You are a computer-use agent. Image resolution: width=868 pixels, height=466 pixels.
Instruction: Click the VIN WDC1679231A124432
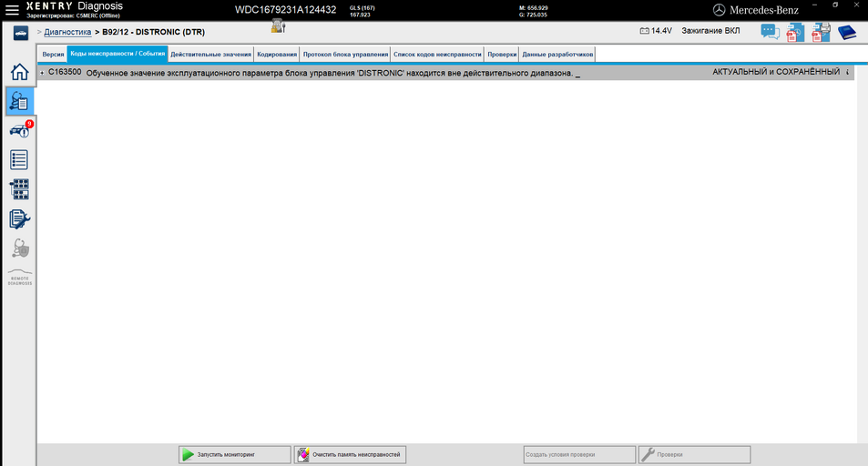coord(286,10)
